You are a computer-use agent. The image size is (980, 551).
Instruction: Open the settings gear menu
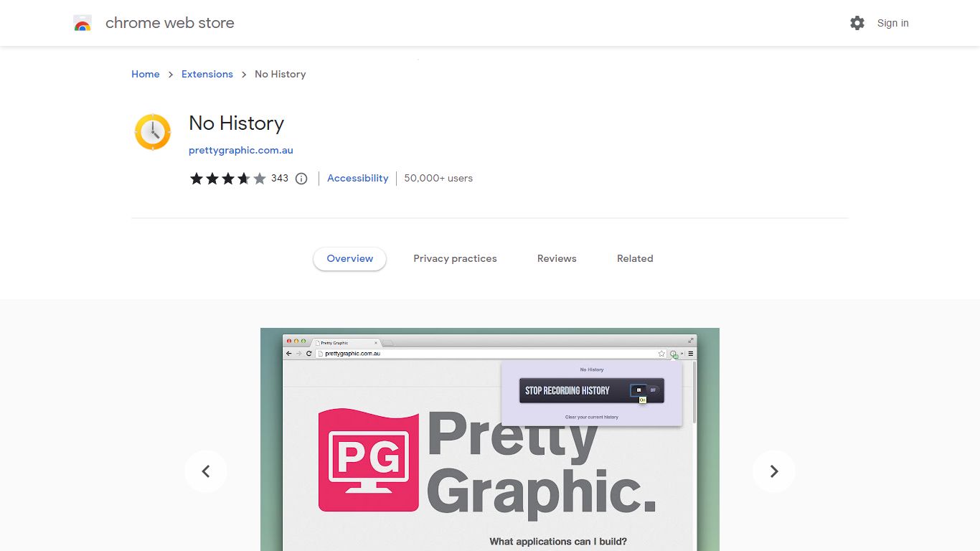pos(857,23)
